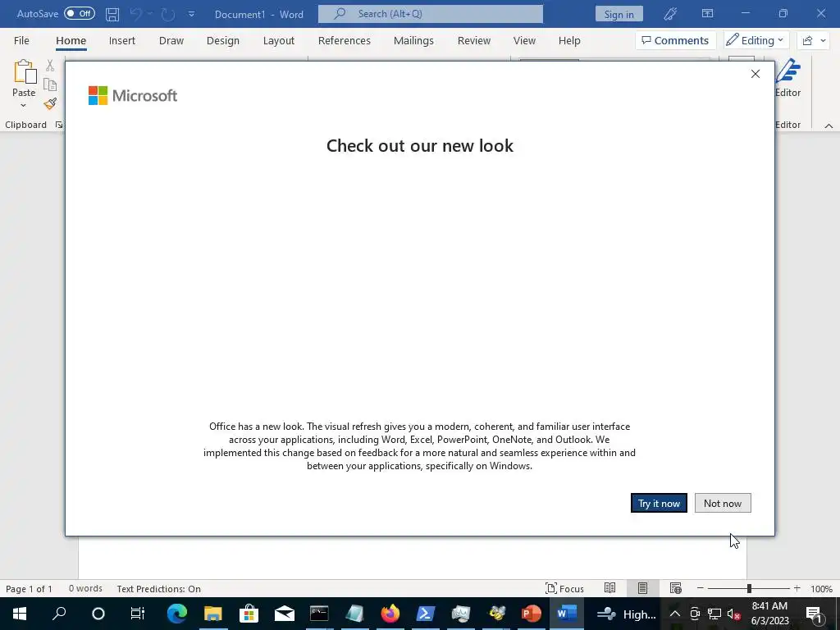Switch to PowerPoint in taskbar
Viewport: 840px width, 630px height.
tap(531, 614)
